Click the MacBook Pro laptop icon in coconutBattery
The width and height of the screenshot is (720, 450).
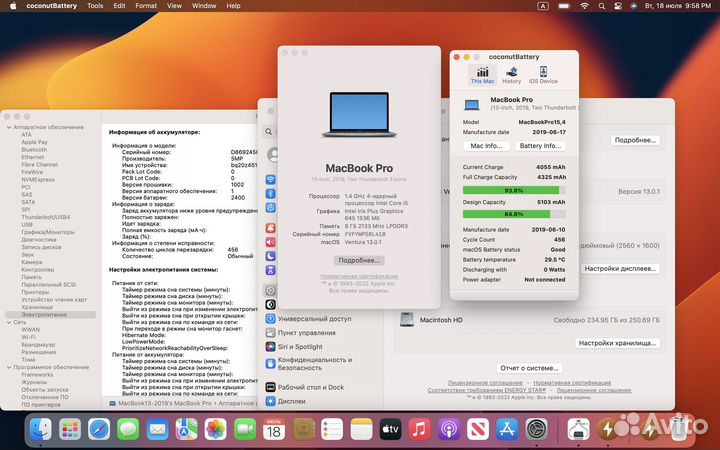tap(472, 105)
